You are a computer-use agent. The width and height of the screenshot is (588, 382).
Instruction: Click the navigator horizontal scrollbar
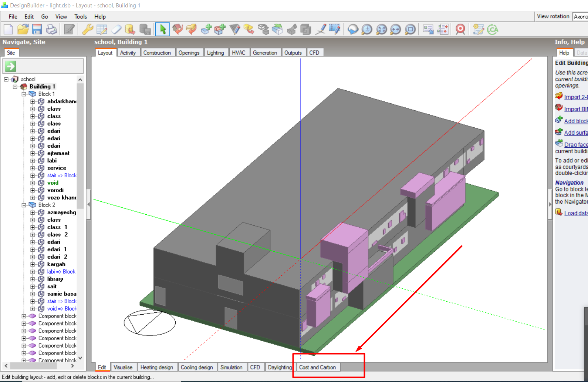[33, 366]
